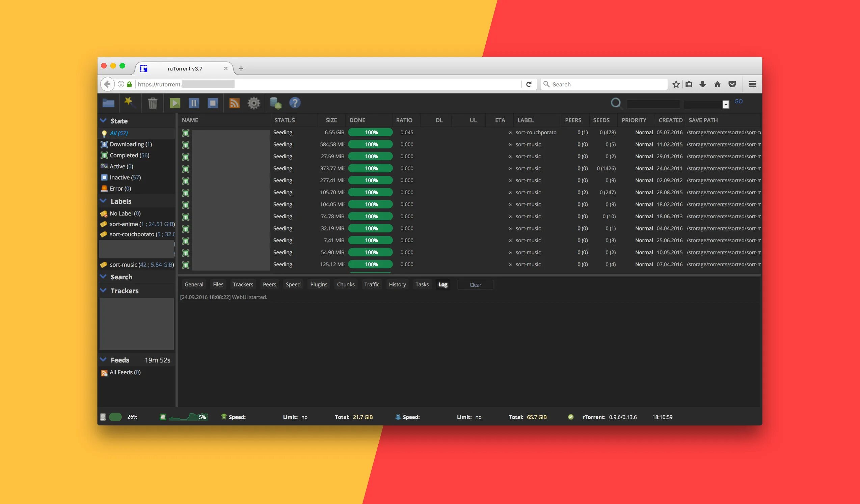The image size is (860, 504).
Task: Open the Speed tab
Action: [293, 284]
